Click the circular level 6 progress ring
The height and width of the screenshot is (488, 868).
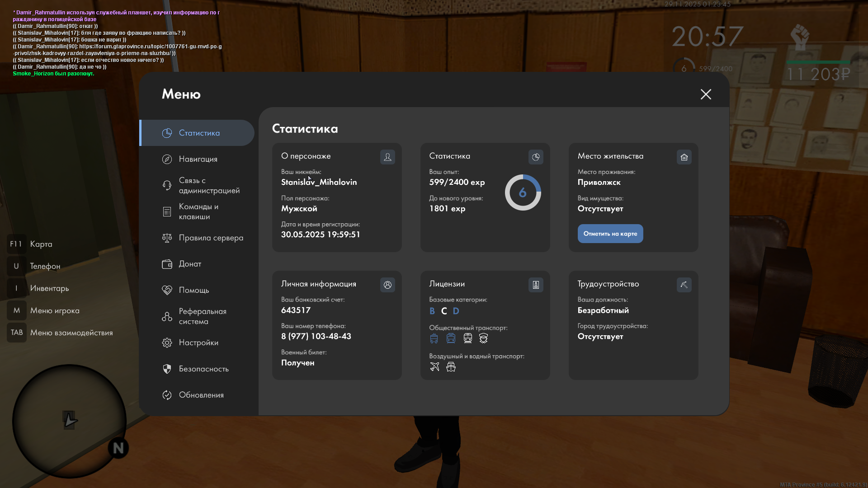click(x=523, y=192)
